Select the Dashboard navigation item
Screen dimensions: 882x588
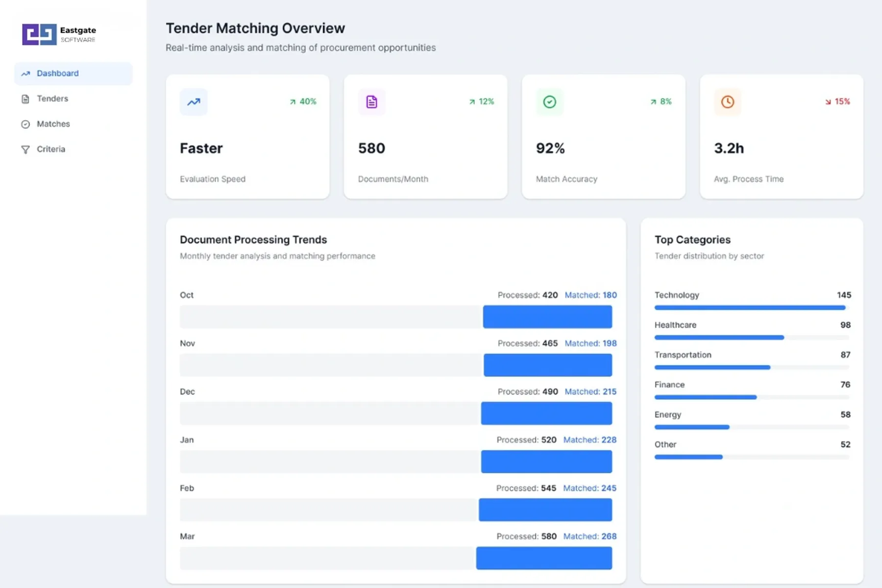point(58,73)
